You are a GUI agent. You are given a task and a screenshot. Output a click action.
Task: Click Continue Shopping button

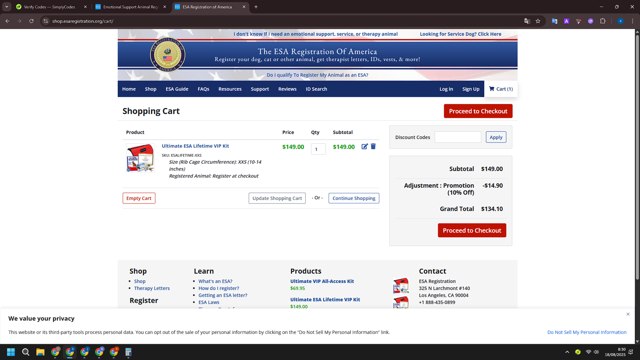353,198
